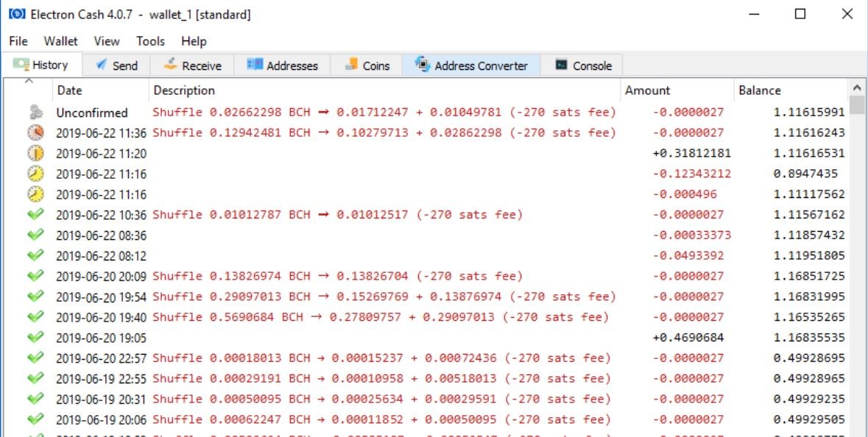Image resolution: width=868 pixels, height=437 pixels.
Task: Select the 'Shuffle 0.00050095 BCH' description
Action: (382, 399)
